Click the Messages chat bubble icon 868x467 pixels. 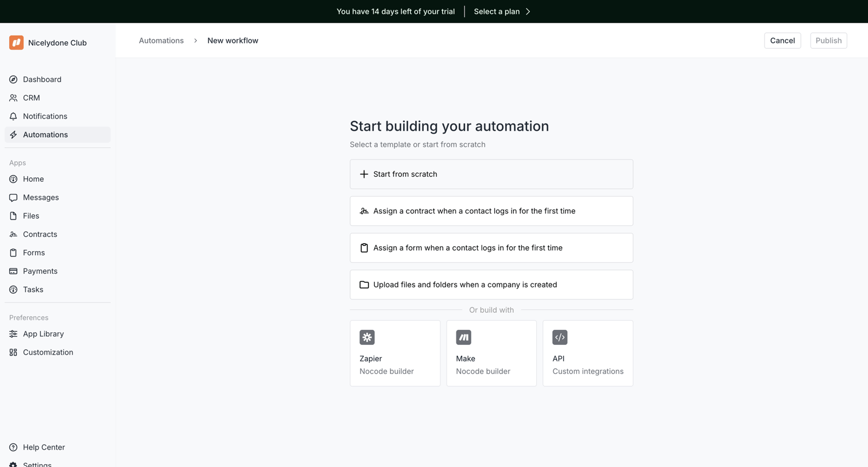pos(13,197)
